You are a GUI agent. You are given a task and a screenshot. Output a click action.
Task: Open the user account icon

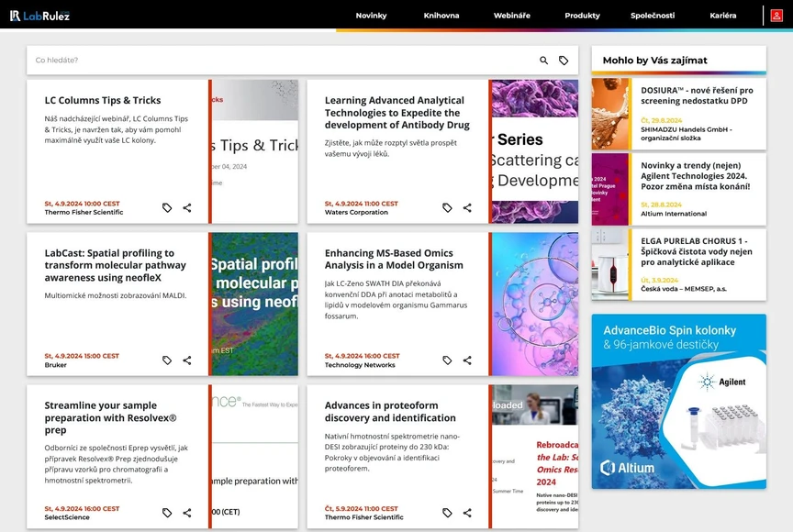[x=776, y=16]
